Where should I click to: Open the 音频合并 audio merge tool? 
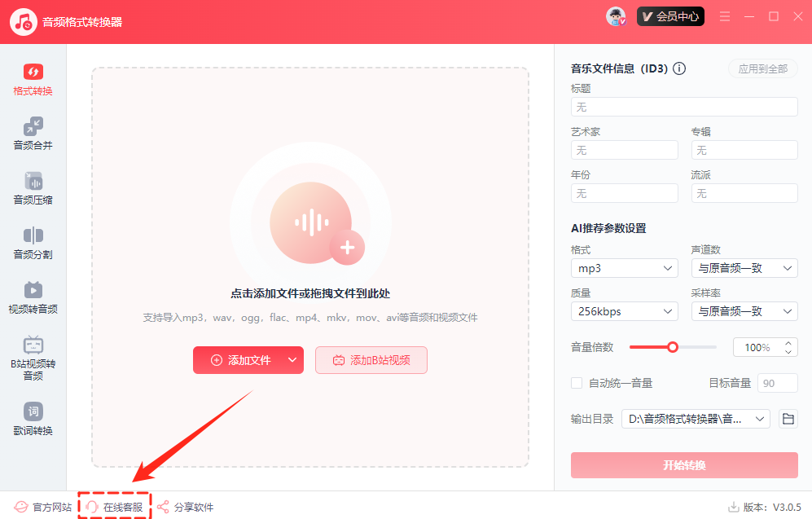pyautogui.click(x=33, y=134)
